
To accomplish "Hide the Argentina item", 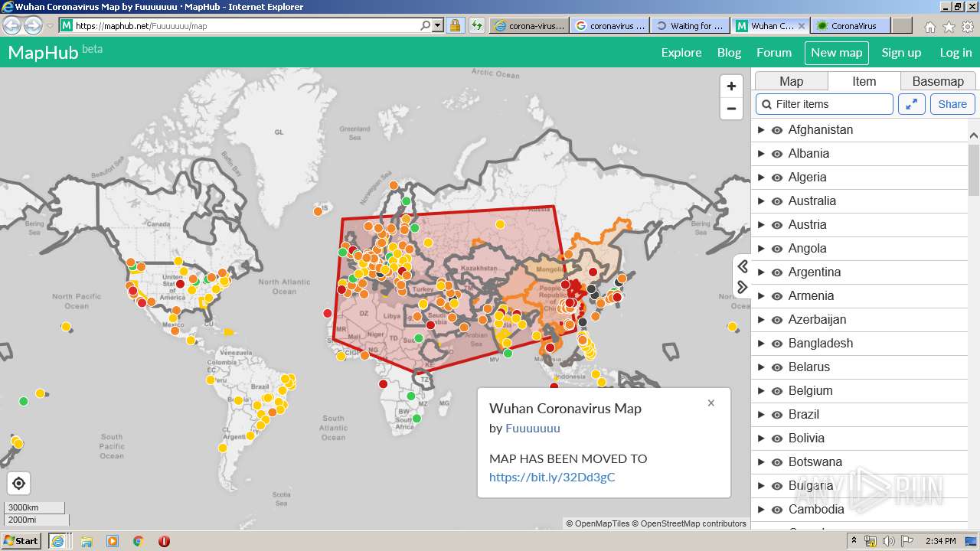I will [777, 272].
